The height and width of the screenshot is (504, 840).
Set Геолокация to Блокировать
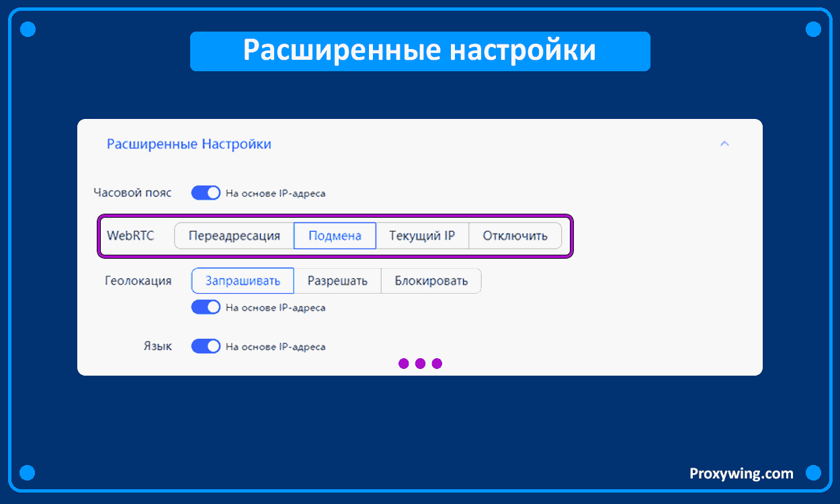tap(431, 281)
